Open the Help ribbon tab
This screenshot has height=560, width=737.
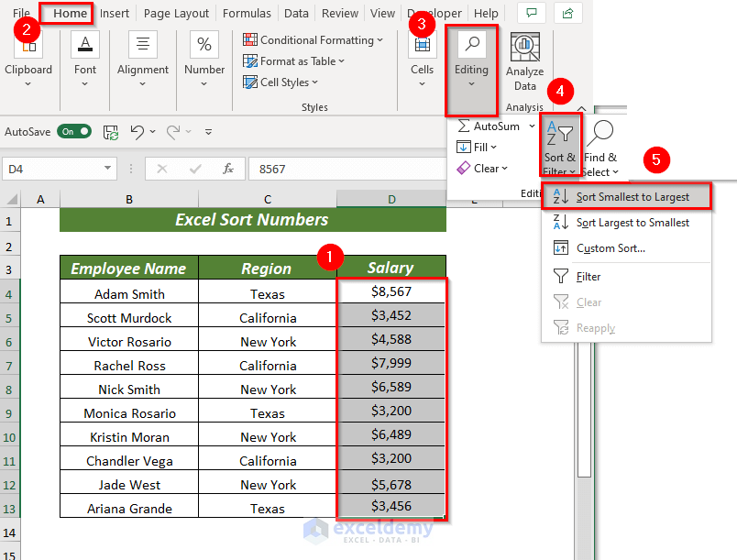click(x=486, y=13)
